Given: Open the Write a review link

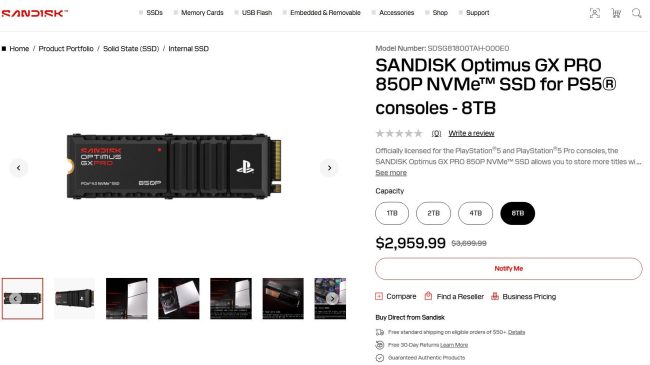Looking at the screenshot, I should (x=471, y=133).
